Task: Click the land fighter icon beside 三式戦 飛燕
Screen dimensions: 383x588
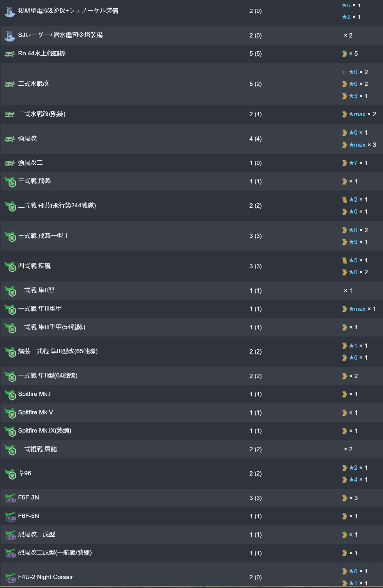Action: 10,182
